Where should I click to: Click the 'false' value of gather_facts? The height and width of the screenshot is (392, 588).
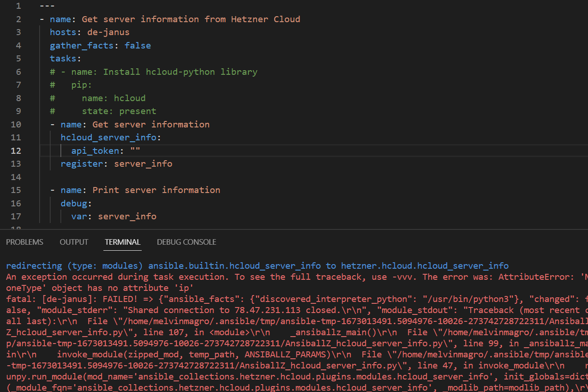[138, 46]
